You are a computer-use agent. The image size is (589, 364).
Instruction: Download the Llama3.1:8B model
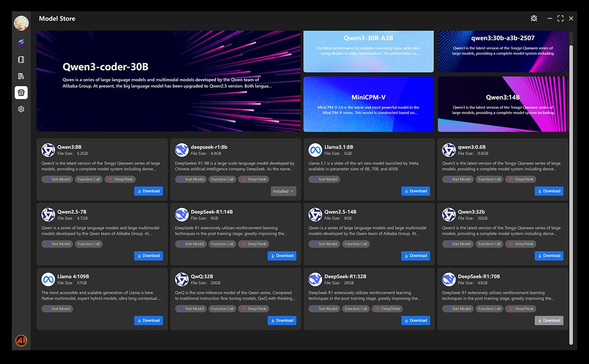[416, 191]
